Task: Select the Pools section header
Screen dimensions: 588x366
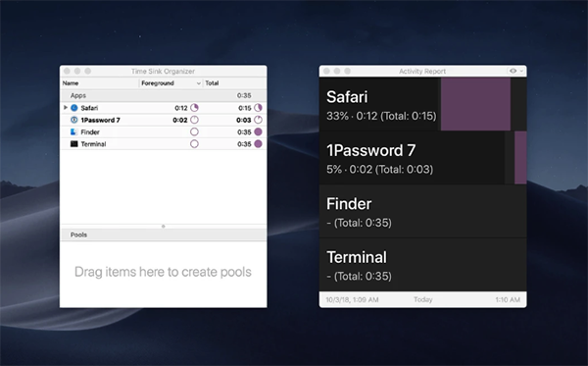Action: (x=163, y=235)
